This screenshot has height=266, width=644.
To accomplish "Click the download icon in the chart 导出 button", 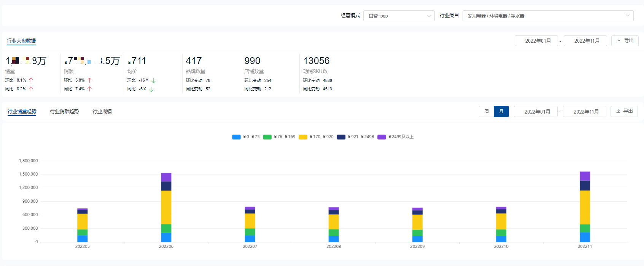I will click(x=618, y=111).
